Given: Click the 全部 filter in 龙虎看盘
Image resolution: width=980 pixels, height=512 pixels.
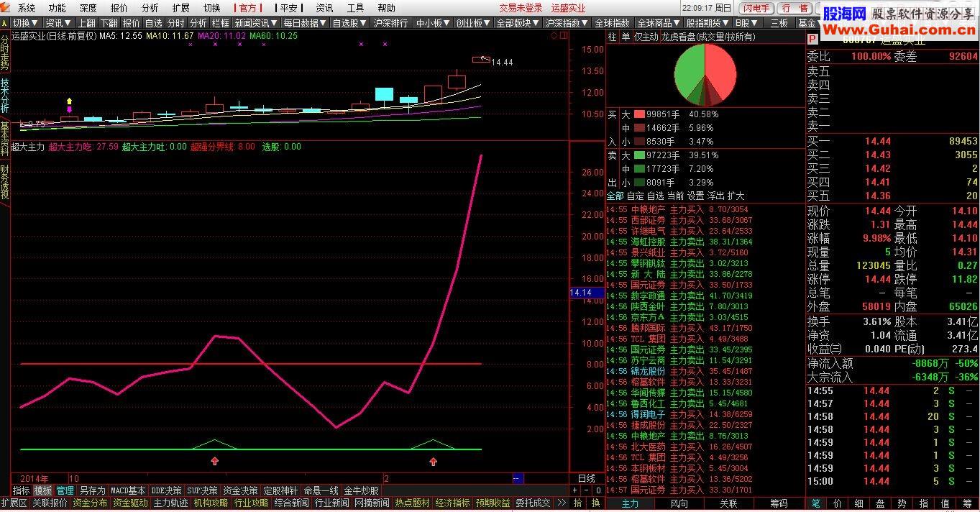Looking at the screenshot, I should point(615,196).
